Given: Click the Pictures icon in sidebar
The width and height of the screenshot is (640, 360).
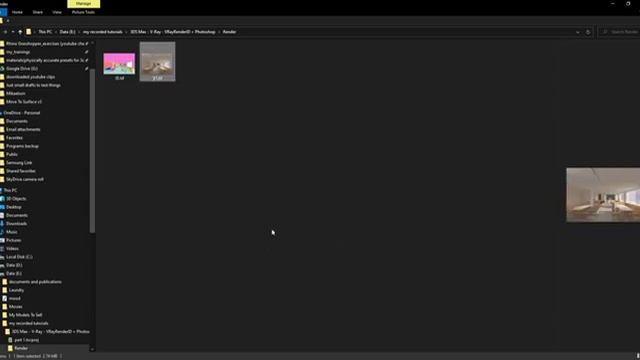Looking at the screenshot, I should point(2,240).
